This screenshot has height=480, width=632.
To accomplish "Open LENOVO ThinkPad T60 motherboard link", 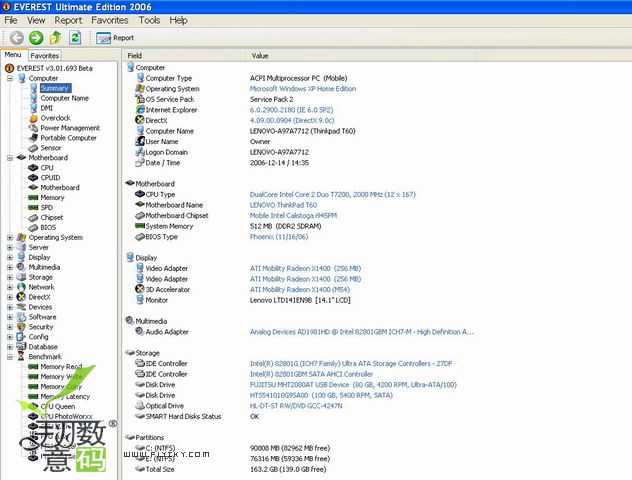I will click(x=283, y=205).
